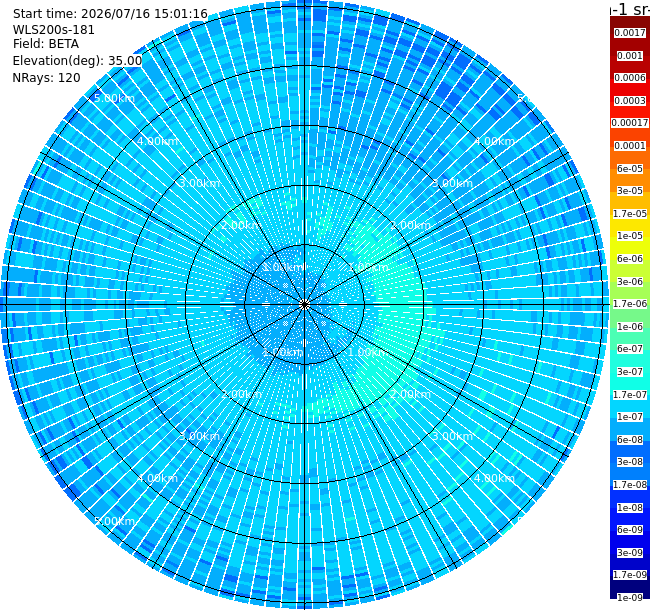This screenshot has width=650, height=610.
Task: Click the lower-right 3.00km range label
Action: click(452, 436)
